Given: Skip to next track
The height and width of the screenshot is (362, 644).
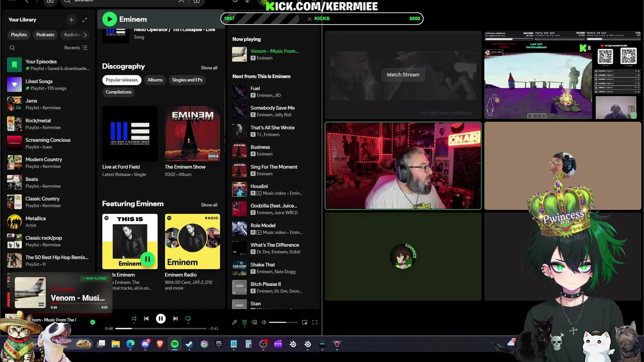Looking at the screenshot, I should click(x=175, y=318).
